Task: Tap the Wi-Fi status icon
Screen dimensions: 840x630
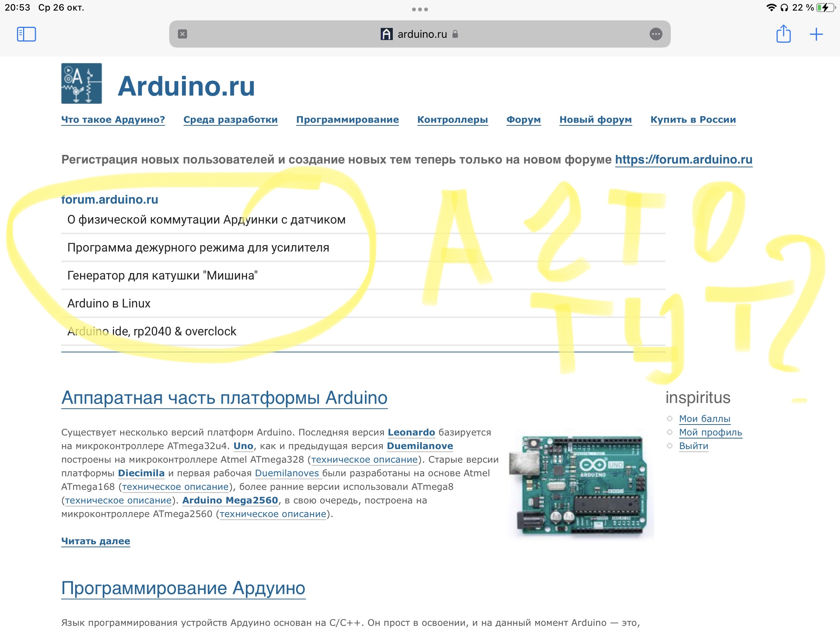Action: tap(771, 8)
